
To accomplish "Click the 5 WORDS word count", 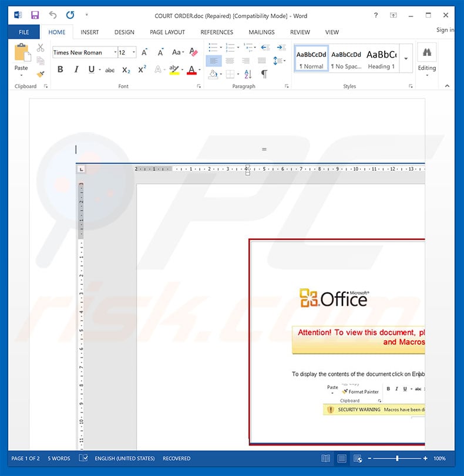I will tap(59, 458).
